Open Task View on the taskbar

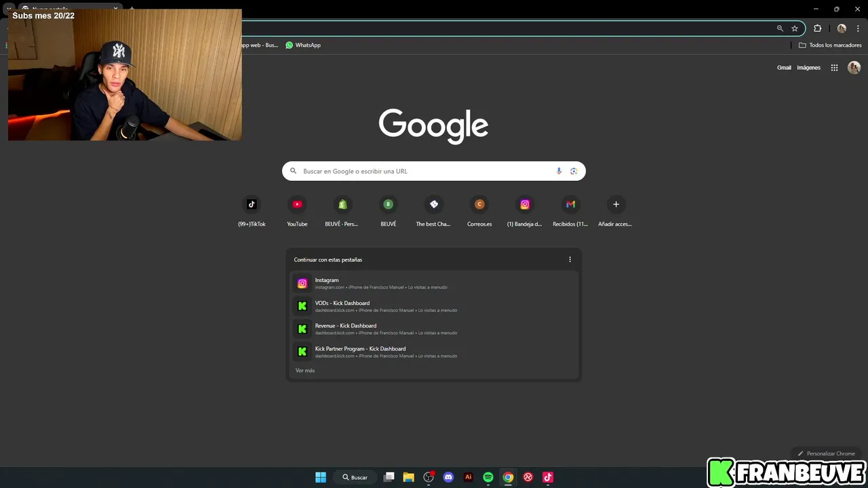point(389,477)
